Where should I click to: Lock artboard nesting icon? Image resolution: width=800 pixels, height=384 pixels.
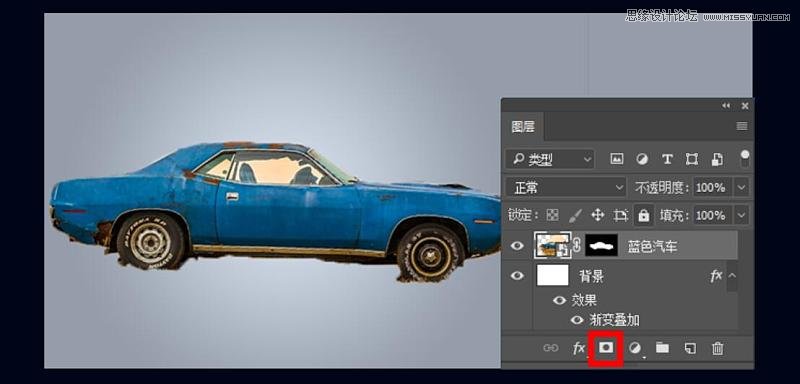point(620,215)
